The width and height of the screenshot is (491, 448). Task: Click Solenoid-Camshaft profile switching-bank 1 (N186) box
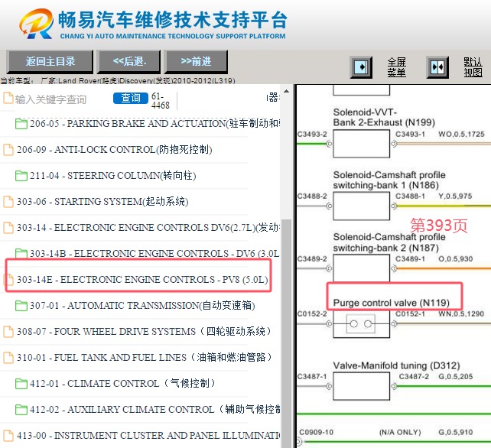click(361, 206)
